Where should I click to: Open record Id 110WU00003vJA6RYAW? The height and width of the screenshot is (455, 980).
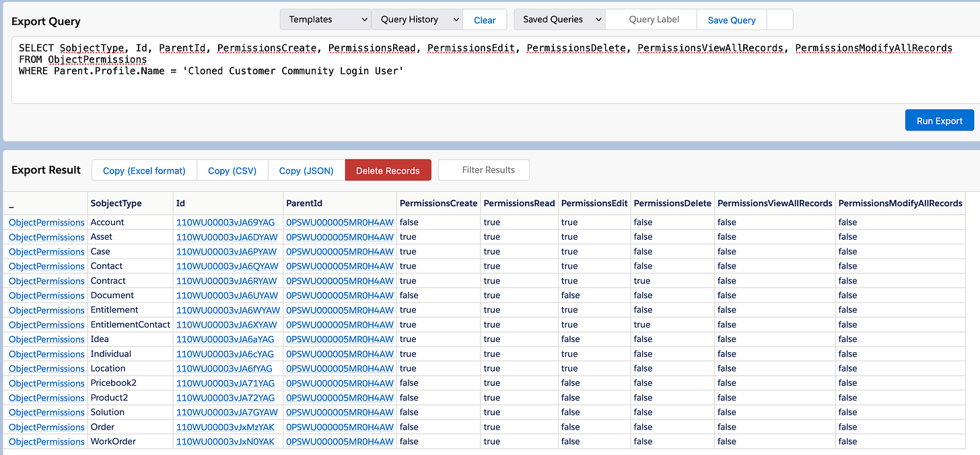pyautogui.click(x=227, y=281)
